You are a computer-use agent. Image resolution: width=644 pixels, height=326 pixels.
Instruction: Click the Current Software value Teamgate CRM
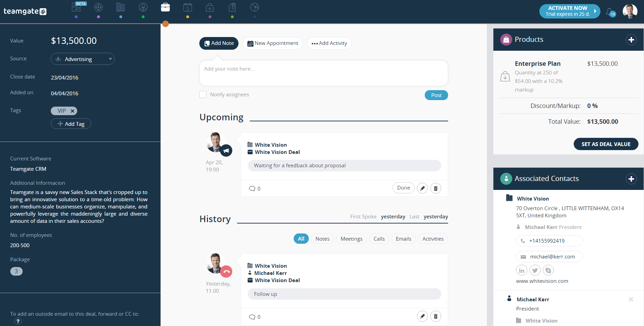tap(28, 169)
